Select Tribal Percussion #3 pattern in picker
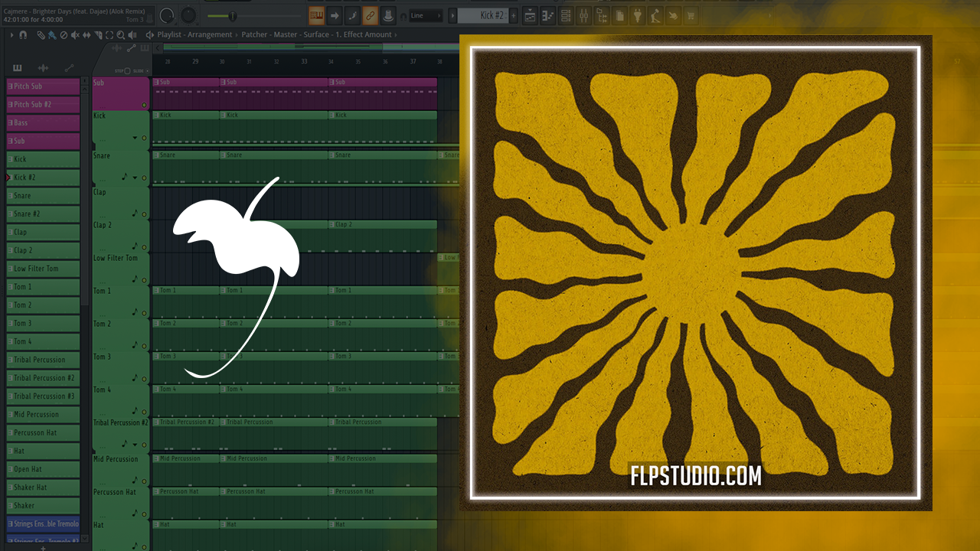The width and height of the screenshot is (980, 551). [x=43, y=396]
